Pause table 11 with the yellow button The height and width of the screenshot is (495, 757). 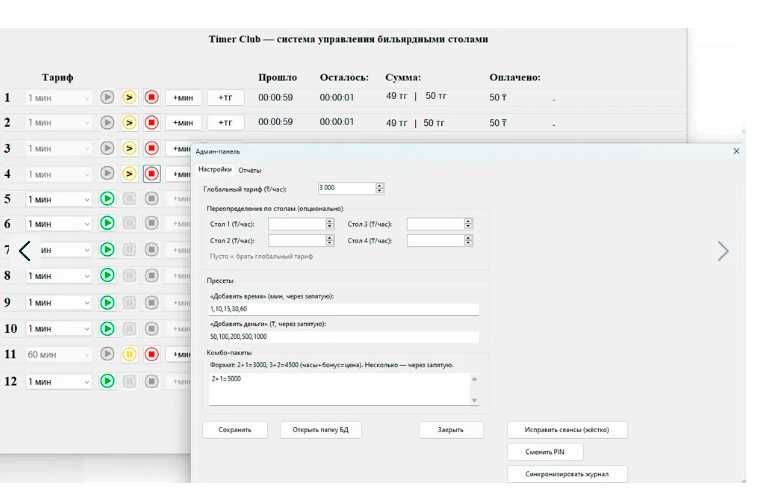coord(129,354)
